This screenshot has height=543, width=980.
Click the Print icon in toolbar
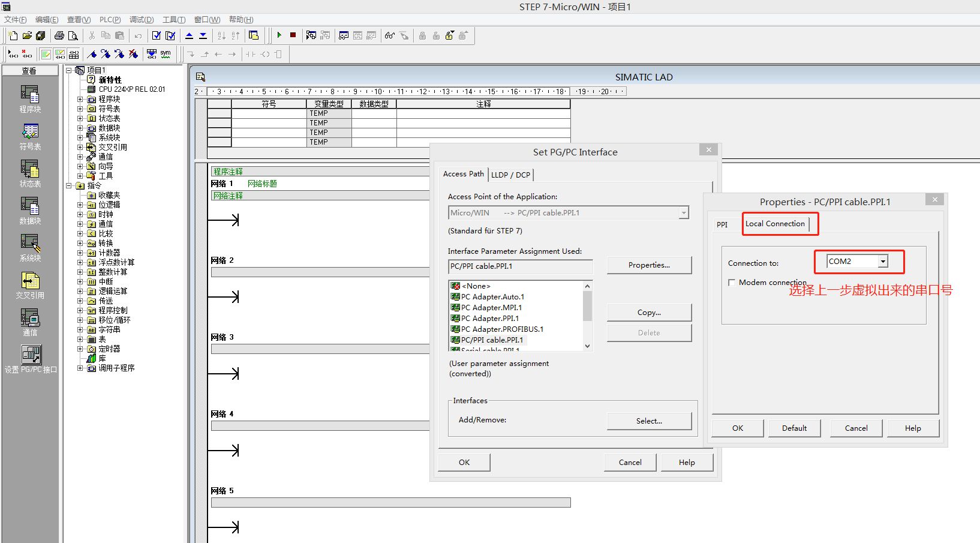point(59,35)
